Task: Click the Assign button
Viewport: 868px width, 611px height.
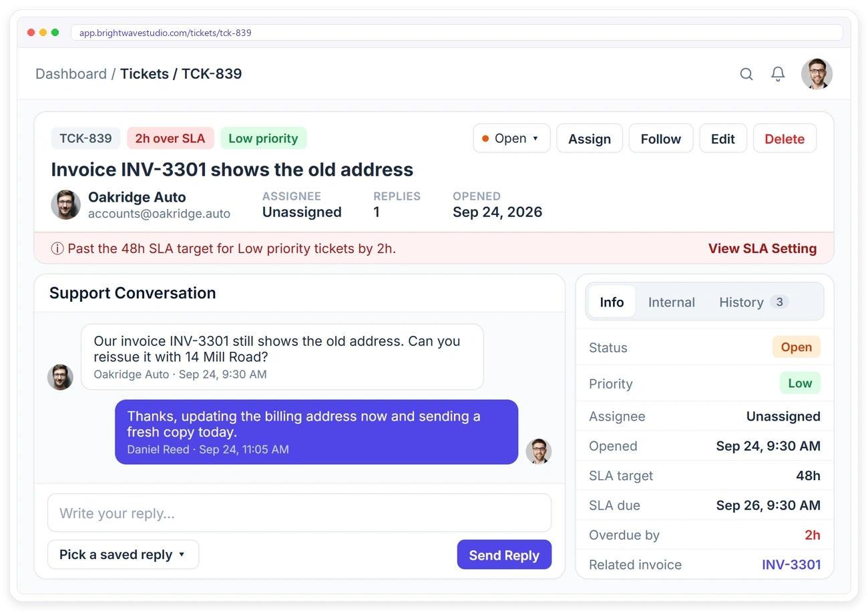Action: [x=590, y=138]
